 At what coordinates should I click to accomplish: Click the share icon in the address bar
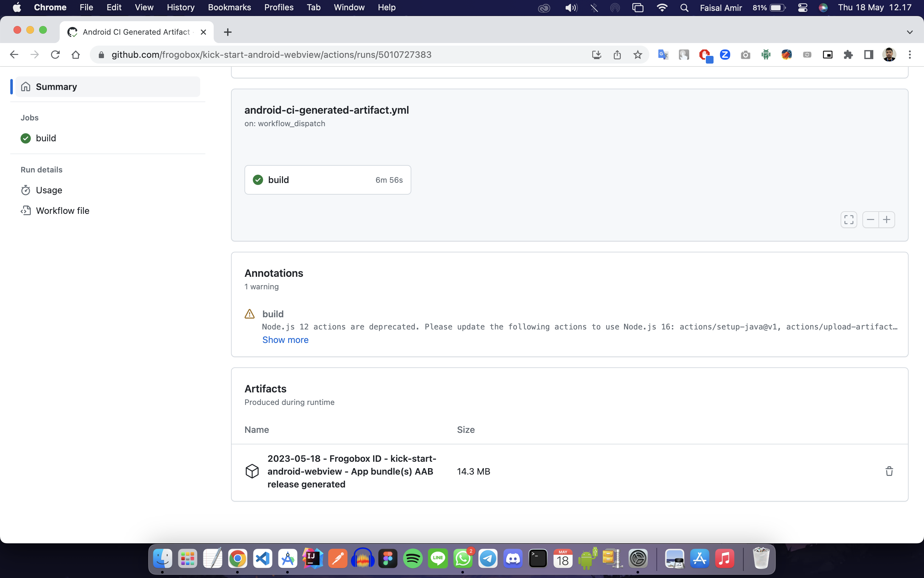[617, 55]
